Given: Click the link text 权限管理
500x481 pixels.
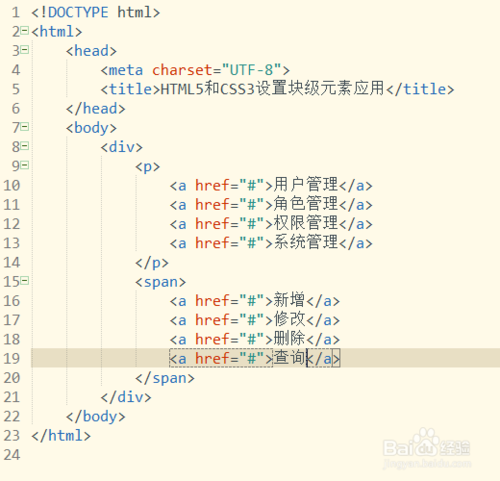Looking at the screenshot, I should click(x=306, y=223).
